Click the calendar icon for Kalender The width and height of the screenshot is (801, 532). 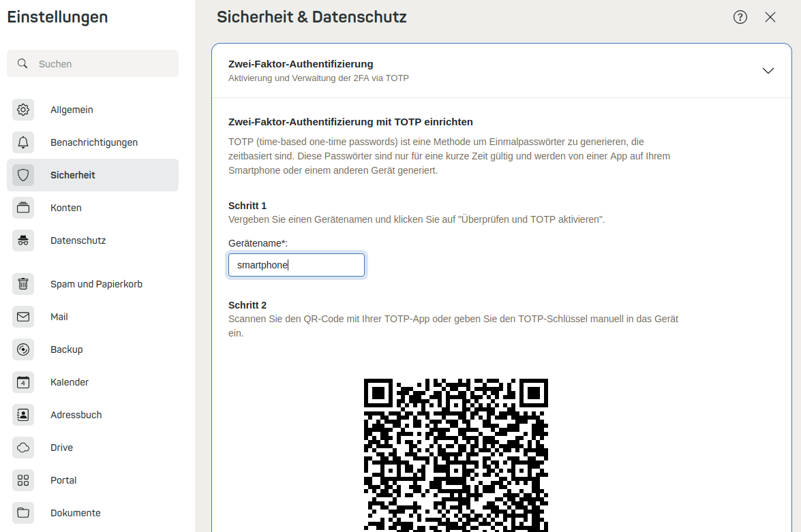coord(23,382)
